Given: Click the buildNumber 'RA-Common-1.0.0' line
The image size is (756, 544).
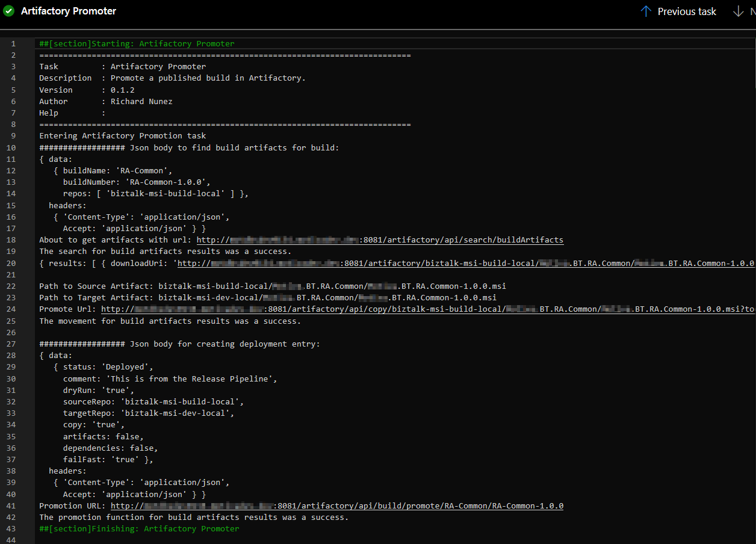Looking at the screenshot, I should [137, 182].
